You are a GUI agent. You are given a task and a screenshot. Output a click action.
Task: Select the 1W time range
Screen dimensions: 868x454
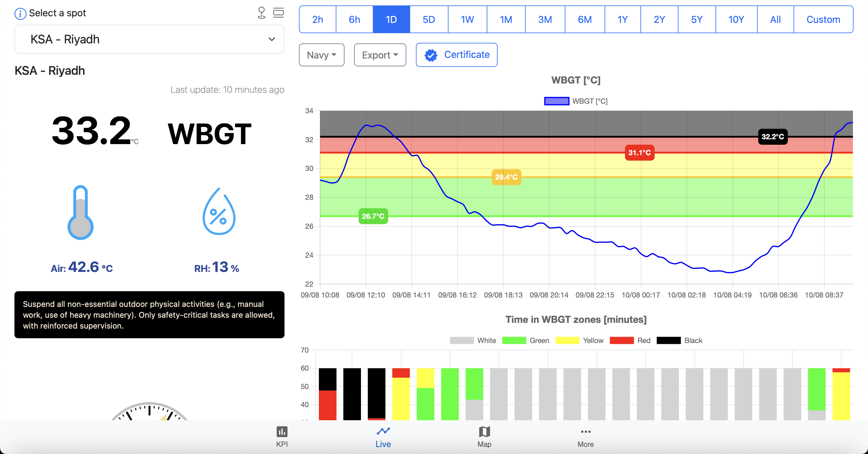point(467,20)
